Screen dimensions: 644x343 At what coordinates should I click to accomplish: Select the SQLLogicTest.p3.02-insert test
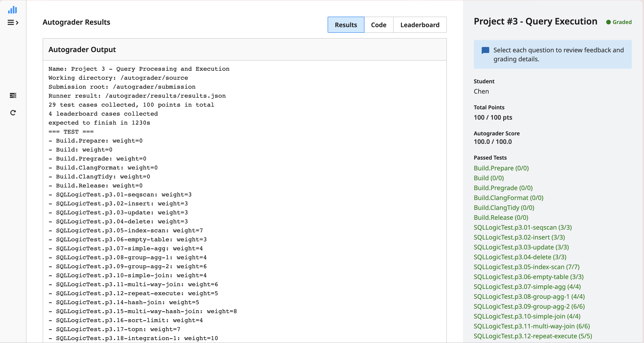point(519,237)
